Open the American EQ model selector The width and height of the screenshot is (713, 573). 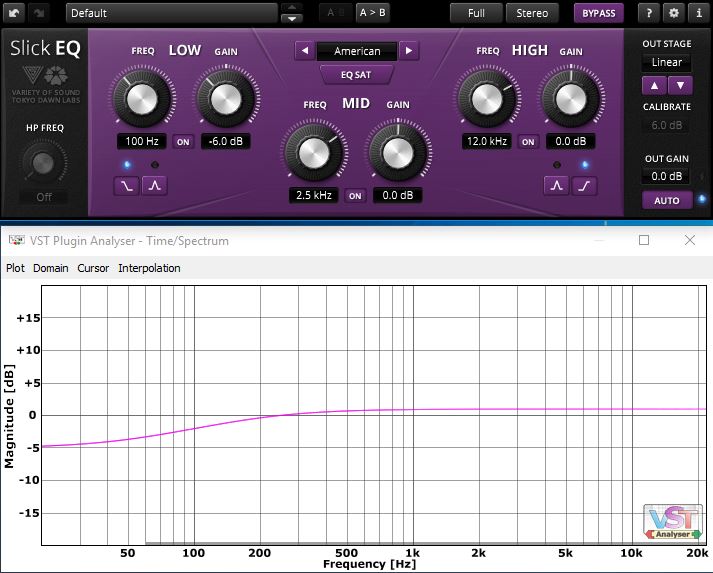[x=357, y=51]
